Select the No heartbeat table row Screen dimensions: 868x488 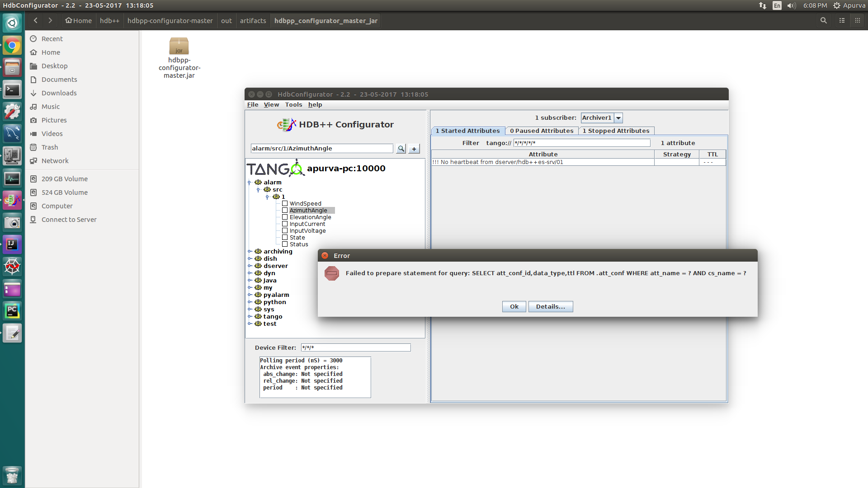(x=579, y=162)
